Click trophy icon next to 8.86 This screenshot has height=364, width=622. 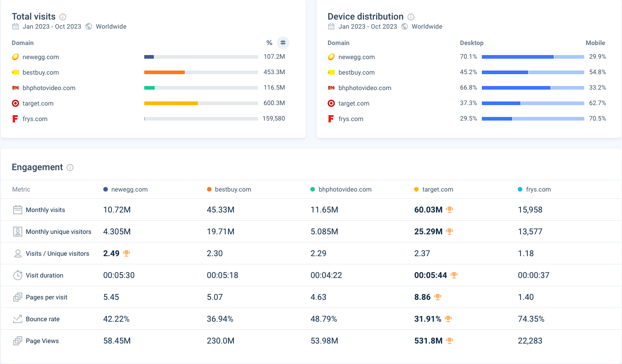438,297
